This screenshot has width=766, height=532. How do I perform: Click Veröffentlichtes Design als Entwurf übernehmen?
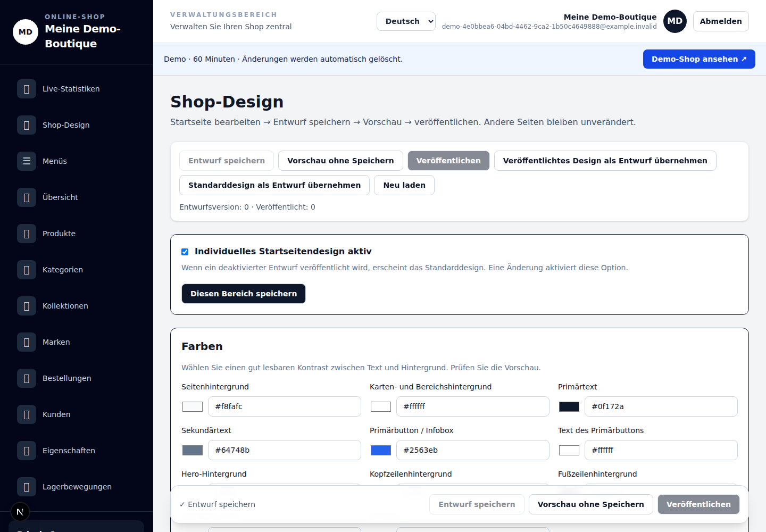coord(605,161)
